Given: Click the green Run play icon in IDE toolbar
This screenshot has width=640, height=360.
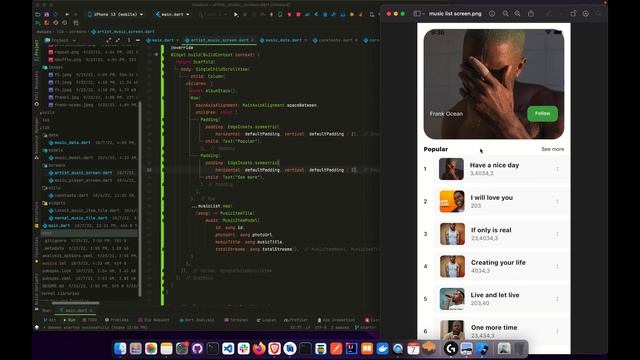Looking at the screenshot, I should tap(236, 14).
